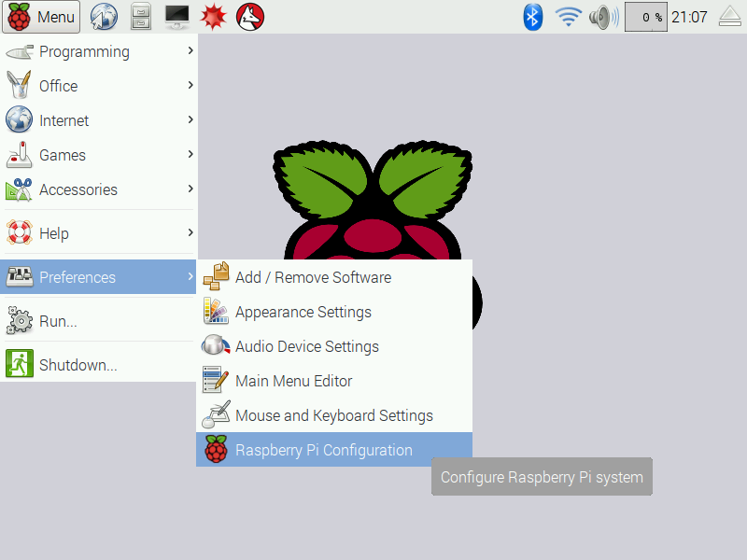Click the Shutdown green exit icon

click(x=20, y=363)
